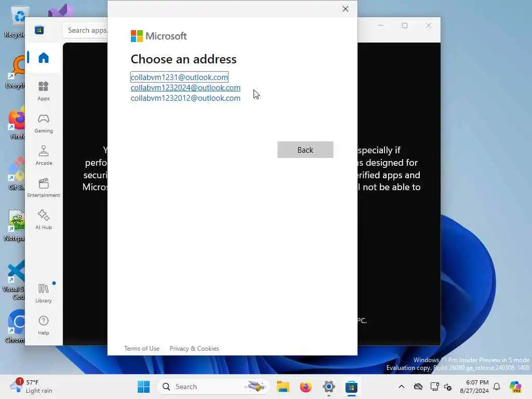This screenshot has height=399, width=532.
Task: Open Settings from the taskbar
Action: (328, 387)
